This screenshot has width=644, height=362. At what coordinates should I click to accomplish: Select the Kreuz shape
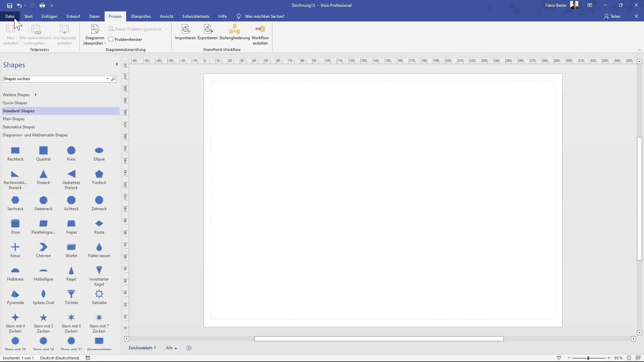(x=15, y=250)
